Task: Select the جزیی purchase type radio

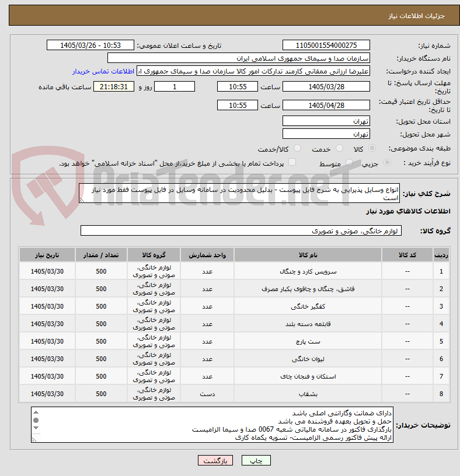Action: point(387,163)
